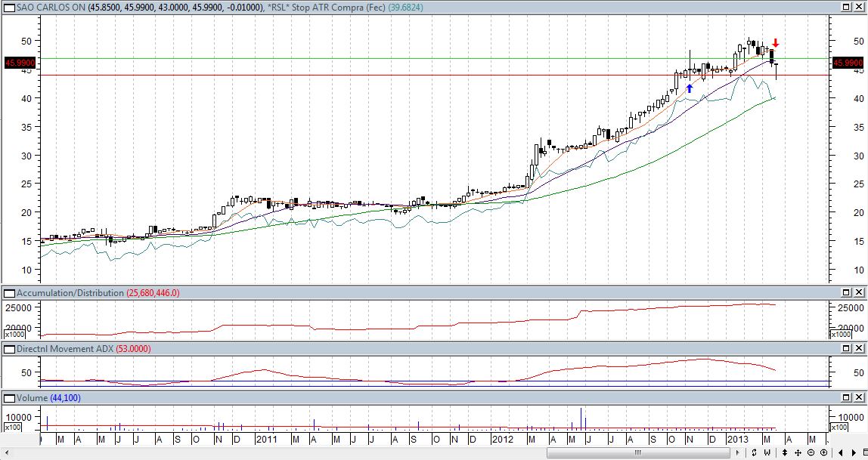
Task: Zoom in using the plus magnifier icon
Action: tap(823, 452)
